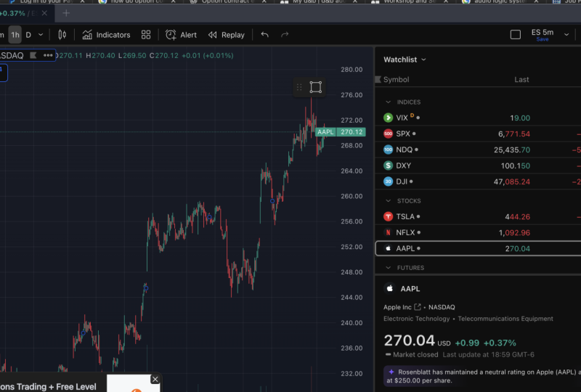Open a new browser tab with plus
Screen dimensions: 581x392
click(x=66, y=13)
